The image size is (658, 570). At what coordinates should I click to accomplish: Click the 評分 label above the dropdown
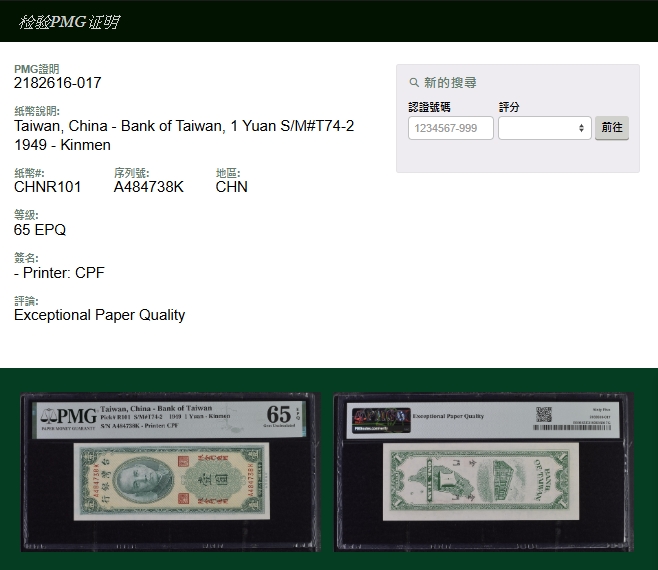pyautogui.click(x=509, y=107)
